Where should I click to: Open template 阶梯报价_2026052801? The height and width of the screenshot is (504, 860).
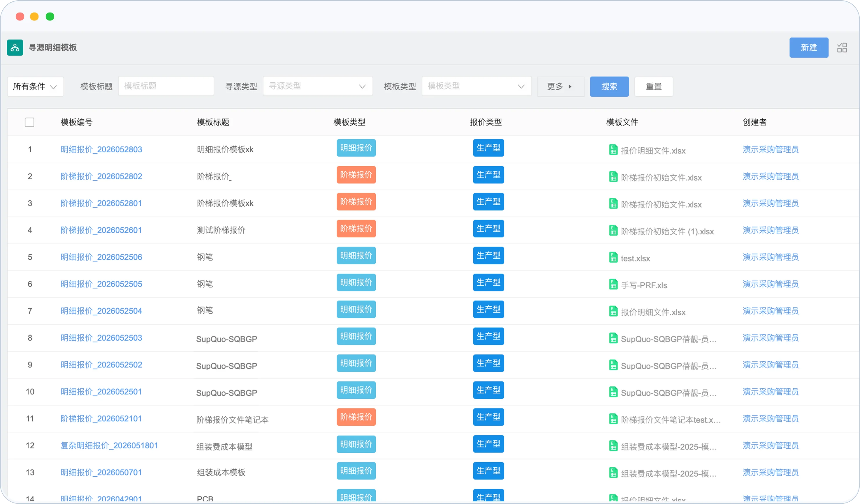101,203
